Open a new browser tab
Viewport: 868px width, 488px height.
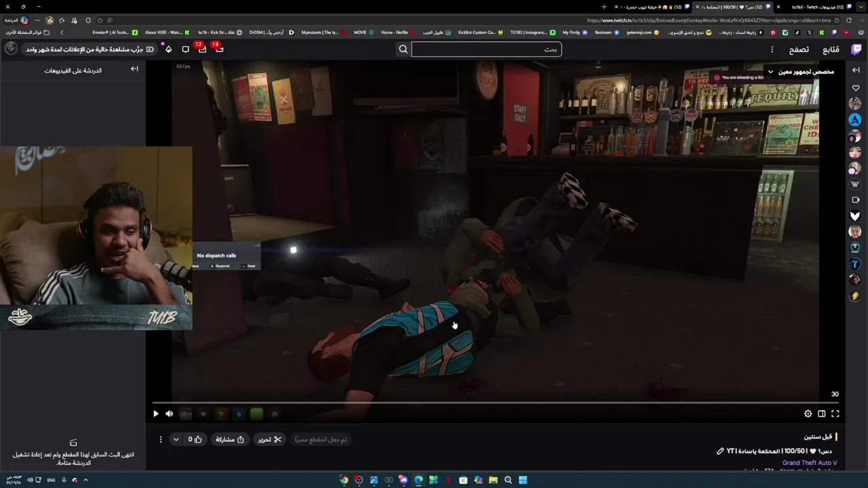coord(604,7)
